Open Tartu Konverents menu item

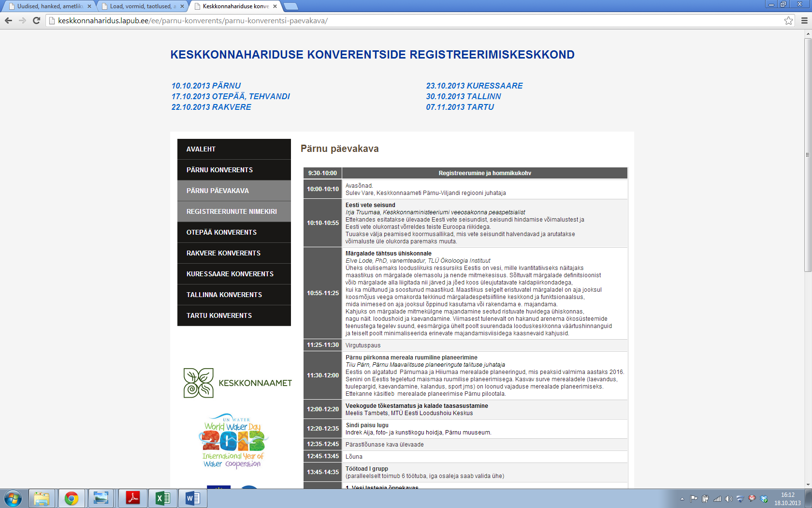click(234, 315)
